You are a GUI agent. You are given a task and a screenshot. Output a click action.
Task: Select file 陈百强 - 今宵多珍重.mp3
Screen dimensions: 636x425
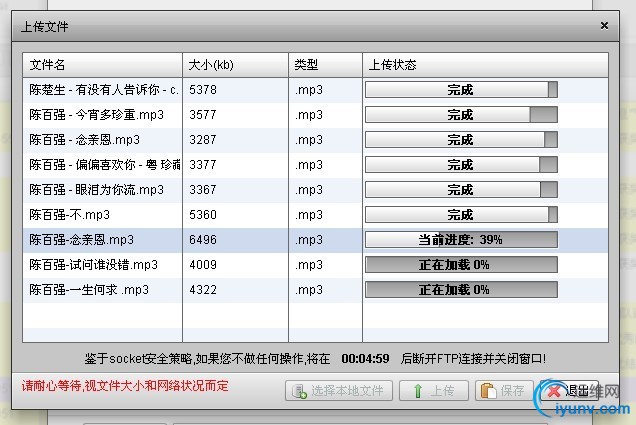pos(96,115)
